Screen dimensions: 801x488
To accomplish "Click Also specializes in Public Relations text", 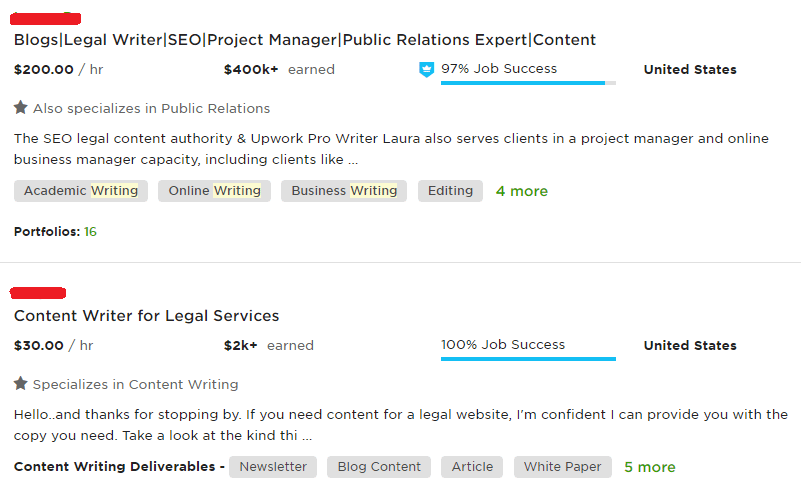I will 151,108.
